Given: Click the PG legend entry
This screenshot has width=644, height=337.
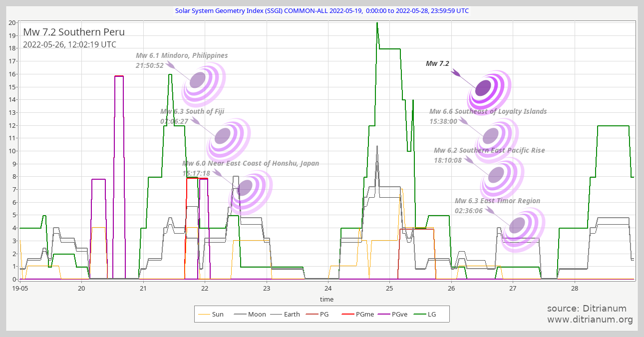Looking at the screenshot, I should 318,314.
